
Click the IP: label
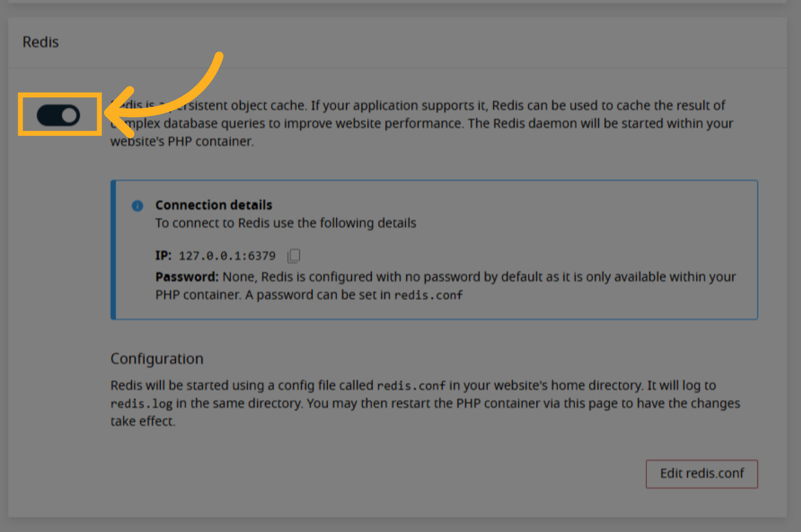tap(163, 255)
